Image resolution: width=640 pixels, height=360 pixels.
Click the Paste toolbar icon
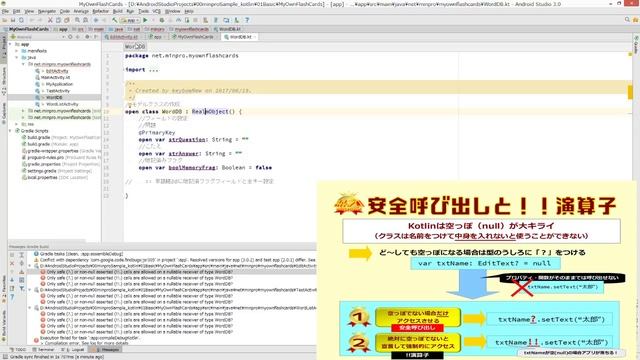pos(67,20)
